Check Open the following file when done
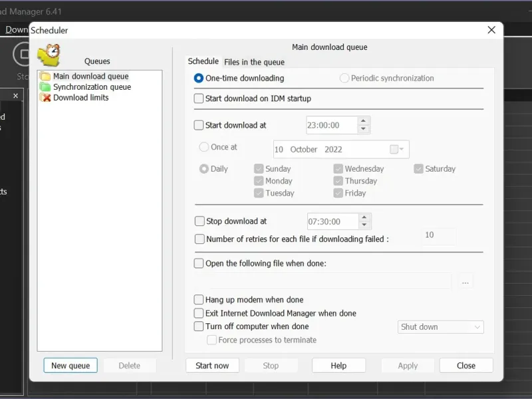This screenshot has width=532, height=399. tap(198, 263)
